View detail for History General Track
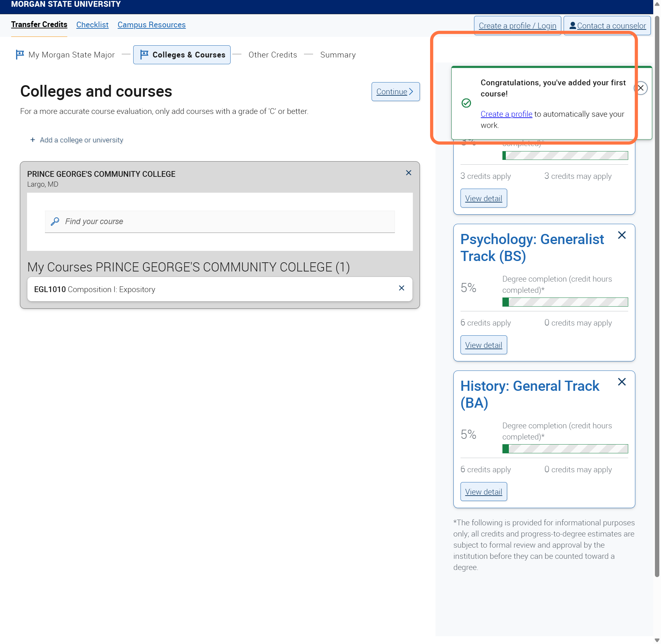Viewport: 661px width, 644px height. point(483,492)
